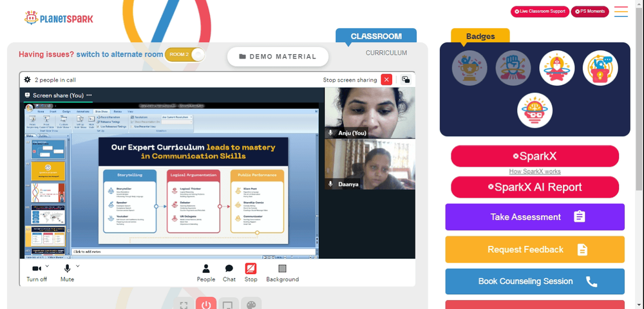Click 'Stop screen sharing' label
644x309 pixels.
350,80
